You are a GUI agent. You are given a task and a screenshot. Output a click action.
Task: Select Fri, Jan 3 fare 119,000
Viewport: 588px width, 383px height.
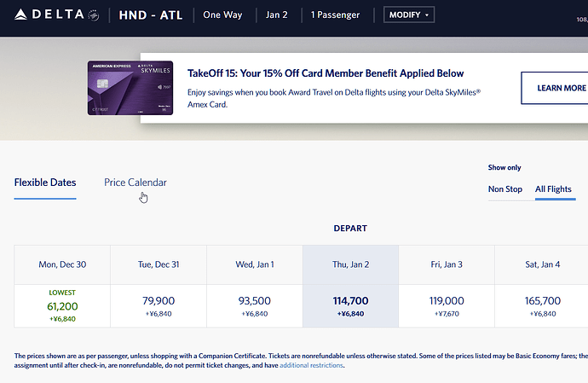click(x=447, y=305)
